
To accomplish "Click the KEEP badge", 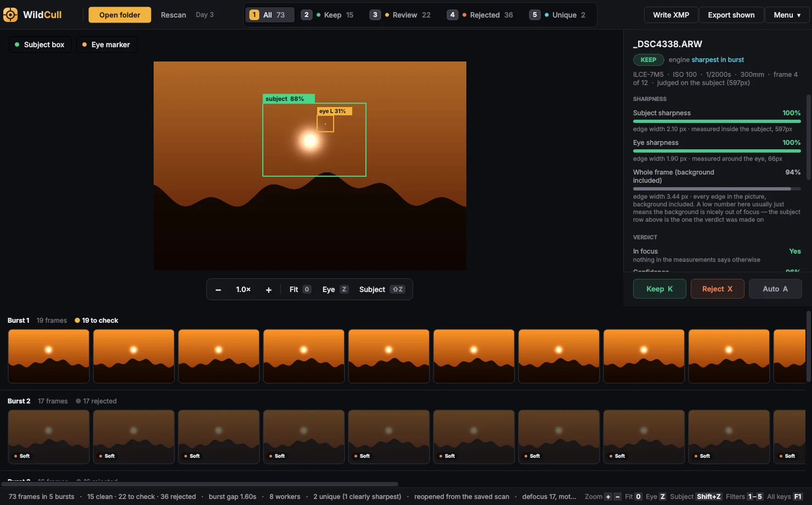I will point(649,60).
